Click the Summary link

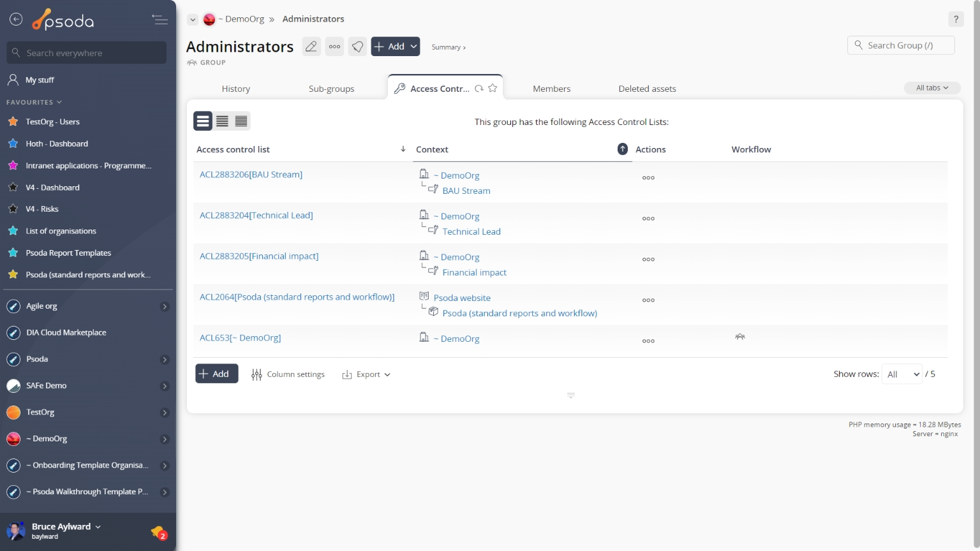pos(448,47)
